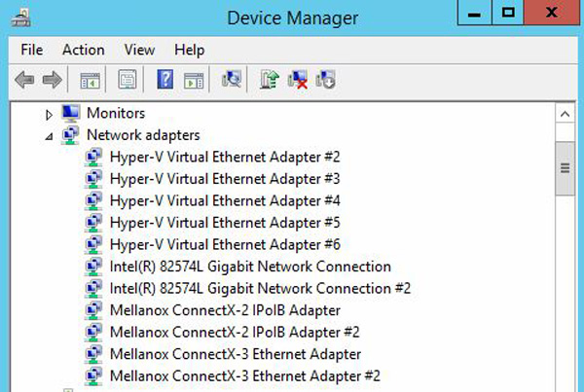Image resolution: width=584 pixels, height=392 pixels.
Task: Collapse the Network adapters category
Action: tap(50, 135)
